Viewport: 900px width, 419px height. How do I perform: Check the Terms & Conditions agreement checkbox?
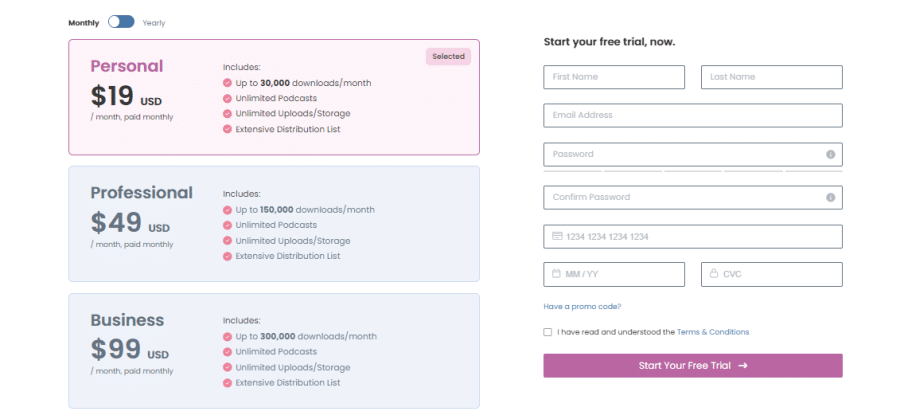pos(548,332)
